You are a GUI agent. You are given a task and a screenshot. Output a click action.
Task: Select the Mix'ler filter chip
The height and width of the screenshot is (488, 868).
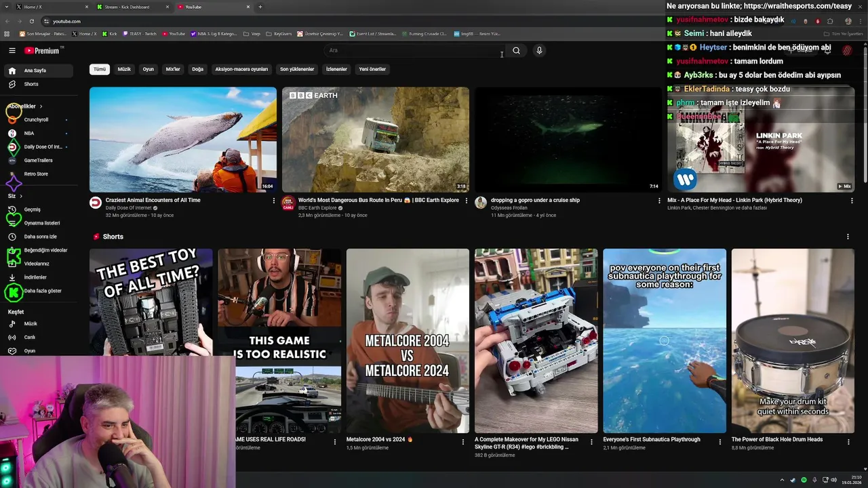coord(173,69)
